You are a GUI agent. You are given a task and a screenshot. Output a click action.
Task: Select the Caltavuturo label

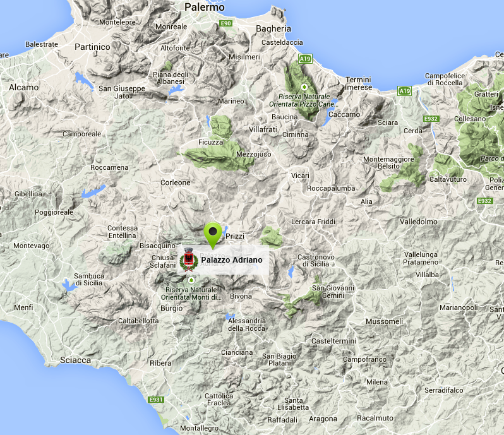[448, 179]
